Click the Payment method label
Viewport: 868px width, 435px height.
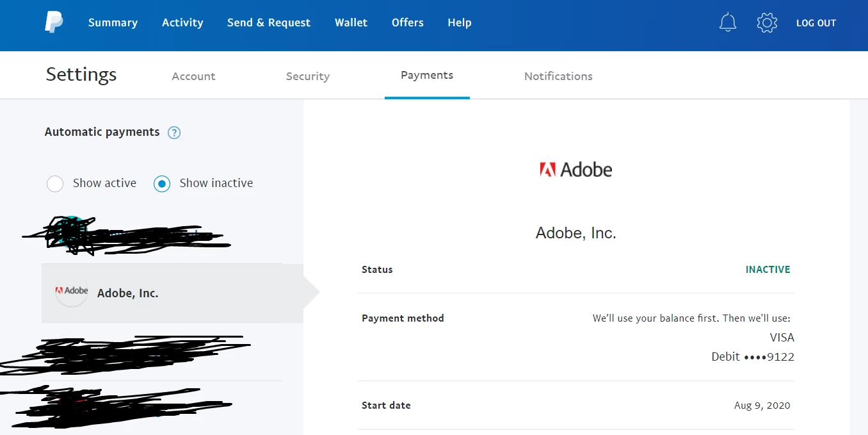click(403, 318)
